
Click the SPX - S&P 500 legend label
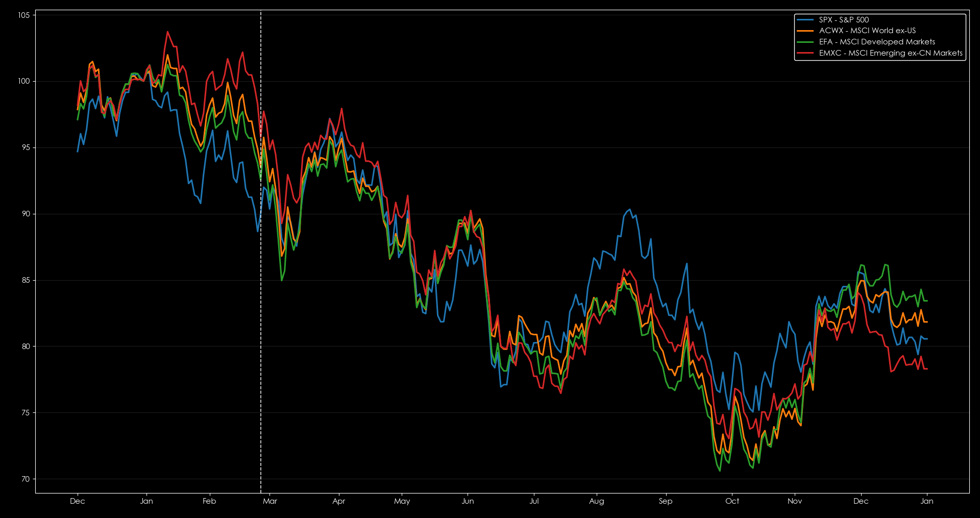[844, 20]
